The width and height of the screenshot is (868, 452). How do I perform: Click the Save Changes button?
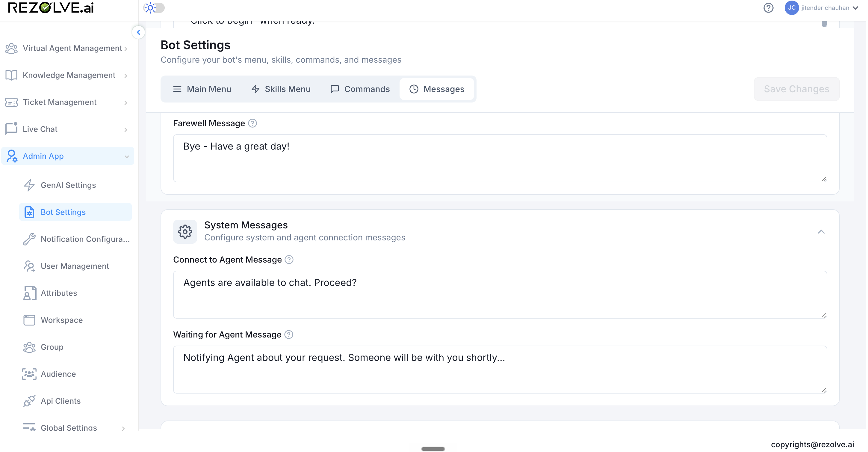[x=797, y=89]
